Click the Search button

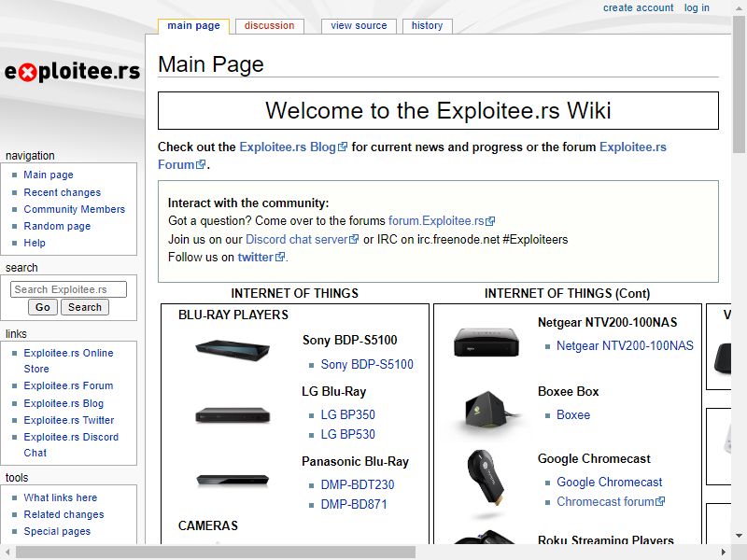click(85, 307)
